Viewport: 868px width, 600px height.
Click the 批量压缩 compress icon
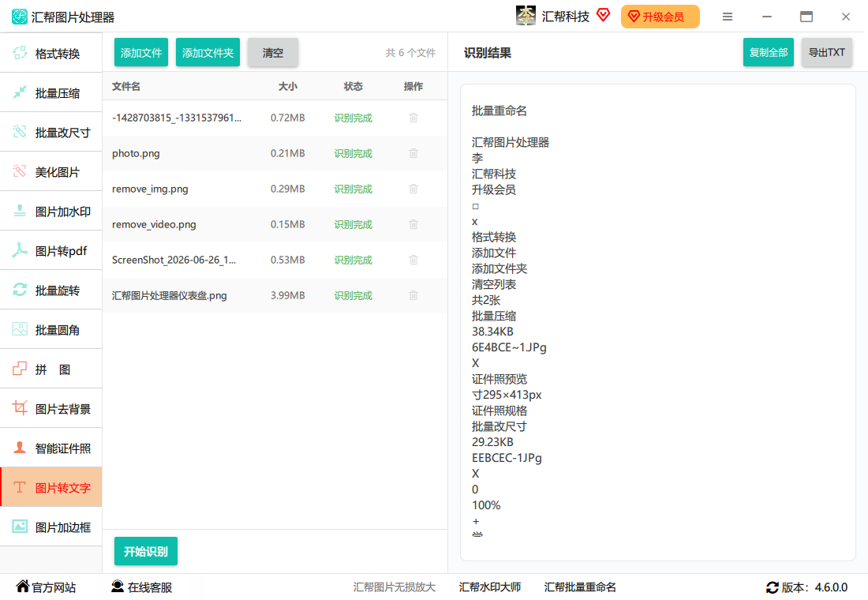tap(20, 92)
